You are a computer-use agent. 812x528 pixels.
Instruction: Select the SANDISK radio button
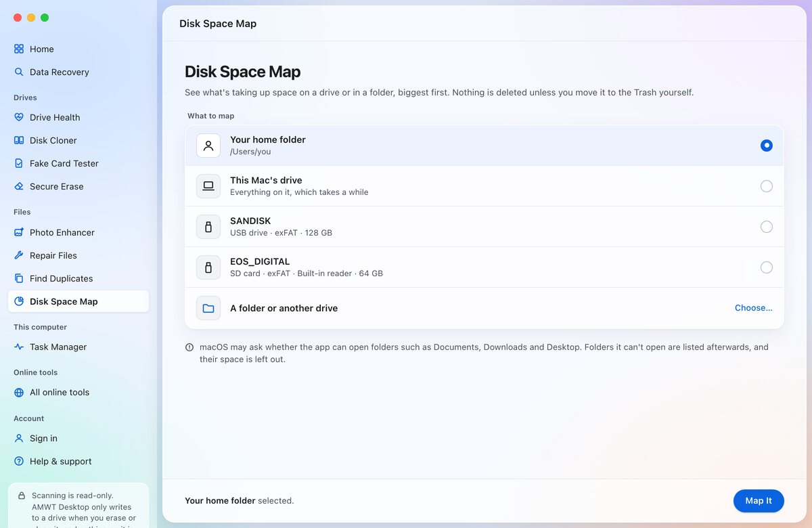click(x=766, y=227)
